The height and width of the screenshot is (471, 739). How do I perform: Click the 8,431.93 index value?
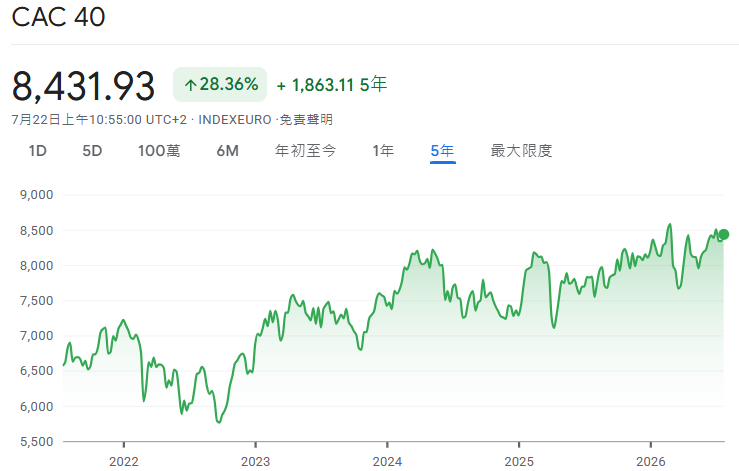coord(83,87)
